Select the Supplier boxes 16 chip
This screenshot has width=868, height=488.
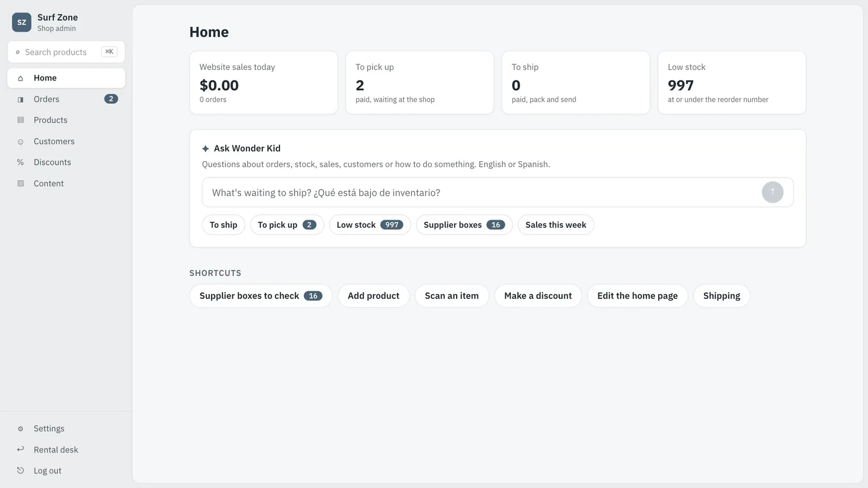click(464, 225)
